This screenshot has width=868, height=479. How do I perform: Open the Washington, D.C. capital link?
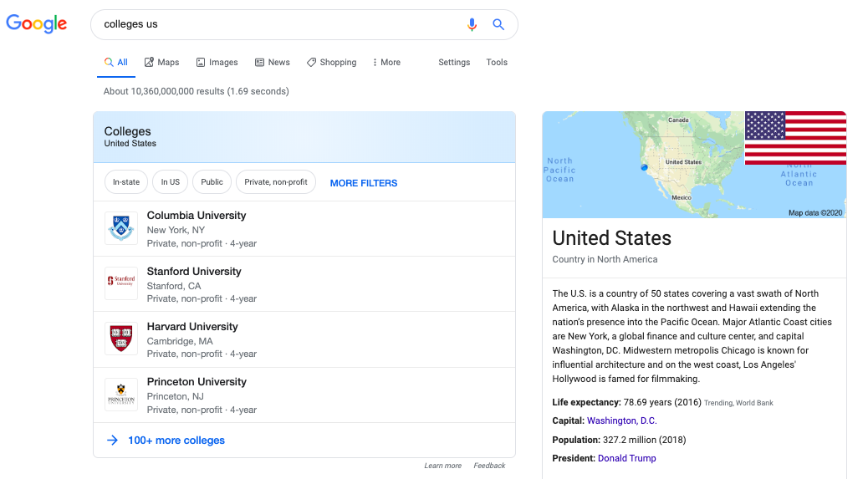pyautogui.click(x=622, y=421)
